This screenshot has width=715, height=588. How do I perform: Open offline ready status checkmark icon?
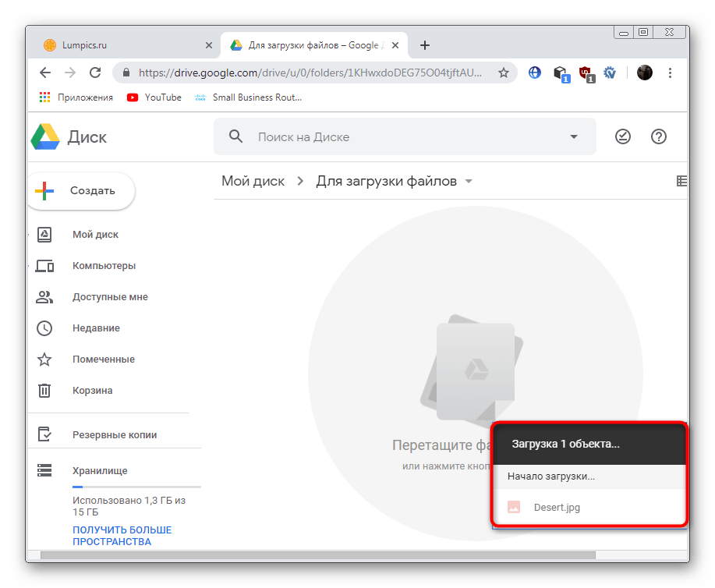623,136
